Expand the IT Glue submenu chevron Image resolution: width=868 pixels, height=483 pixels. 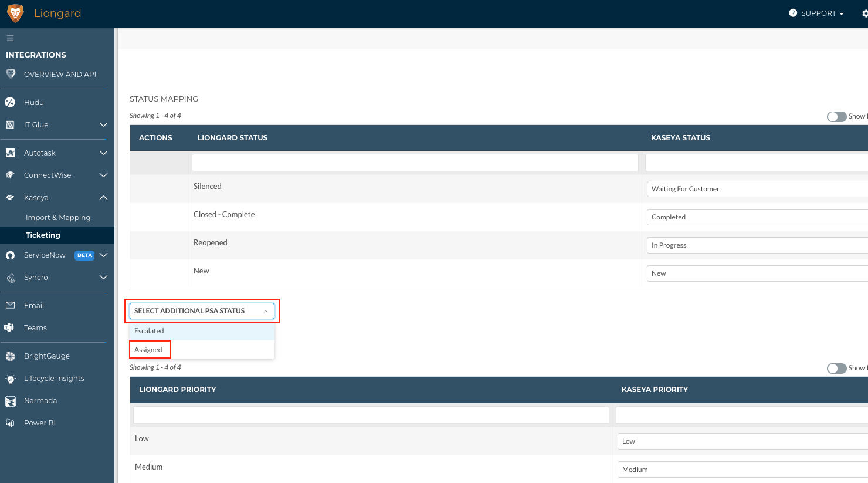tap(103, 124)
